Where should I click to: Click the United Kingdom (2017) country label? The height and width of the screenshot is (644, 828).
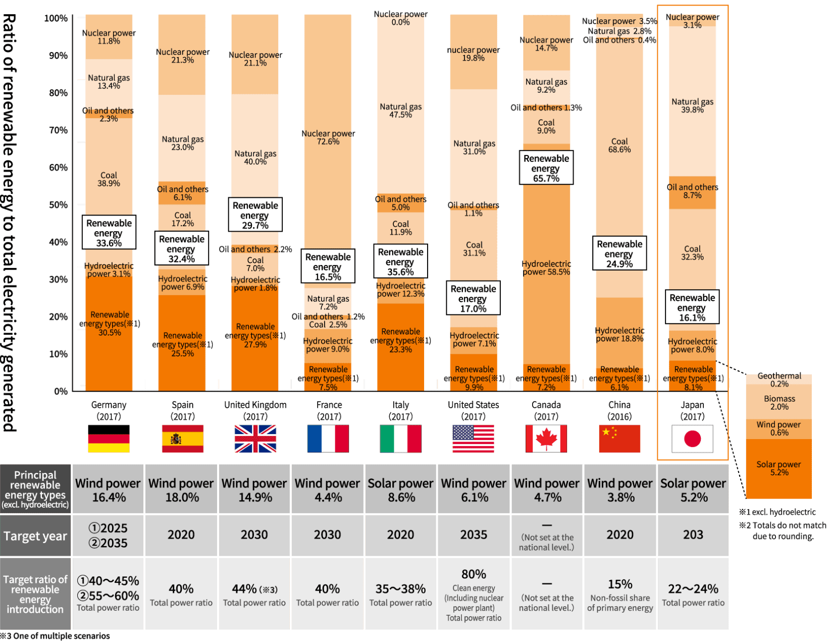coord(255,410)
